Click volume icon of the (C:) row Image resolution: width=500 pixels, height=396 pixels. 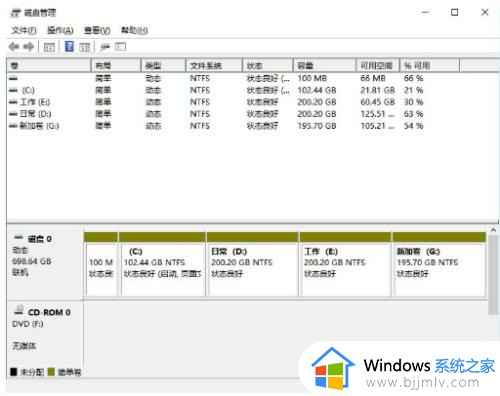tap(13, 90)
